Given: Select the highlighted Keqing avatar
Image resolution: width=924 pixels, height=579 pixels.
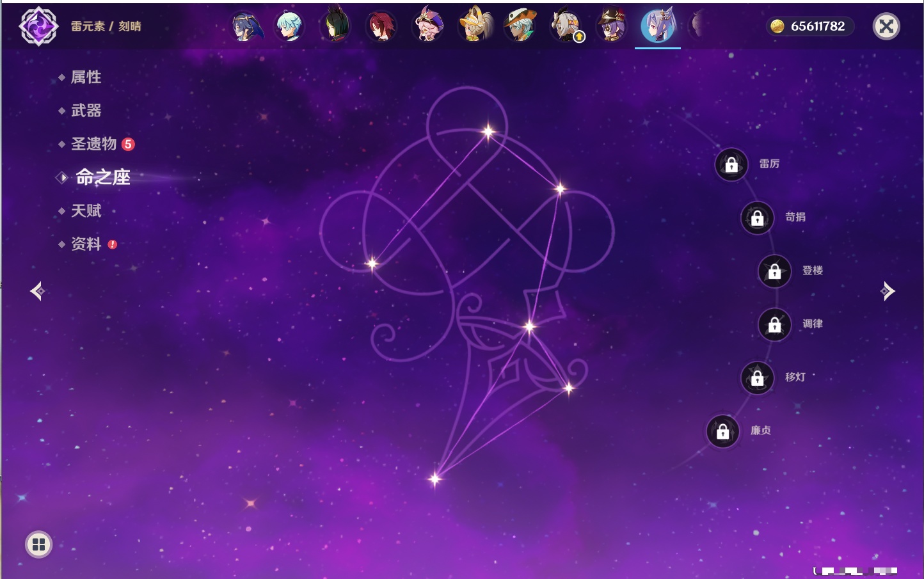Looking at the screenshot, I should 658,26.
